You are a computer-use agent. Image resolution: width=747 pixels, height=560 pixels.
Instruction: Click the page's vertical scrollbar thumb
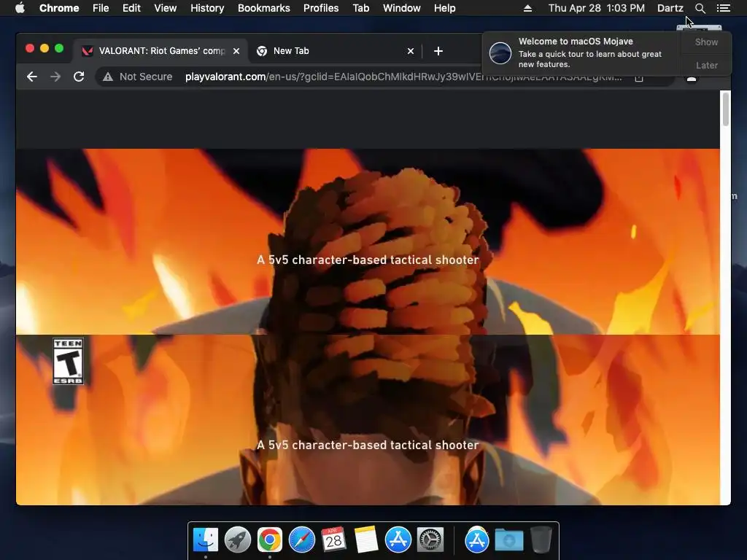(726, 109)
